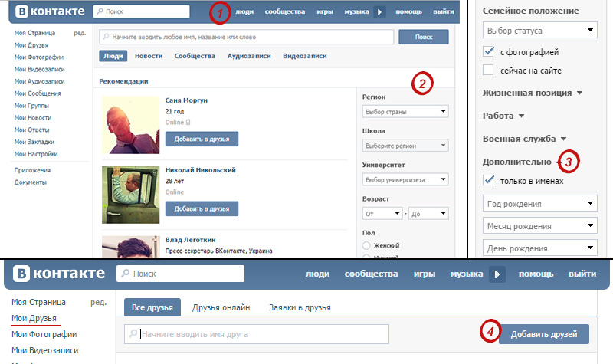This screenshot has height=364, width=613.
Task: Enable the 'сейчас на сайте' checkbox
Action: click(488, 70)
